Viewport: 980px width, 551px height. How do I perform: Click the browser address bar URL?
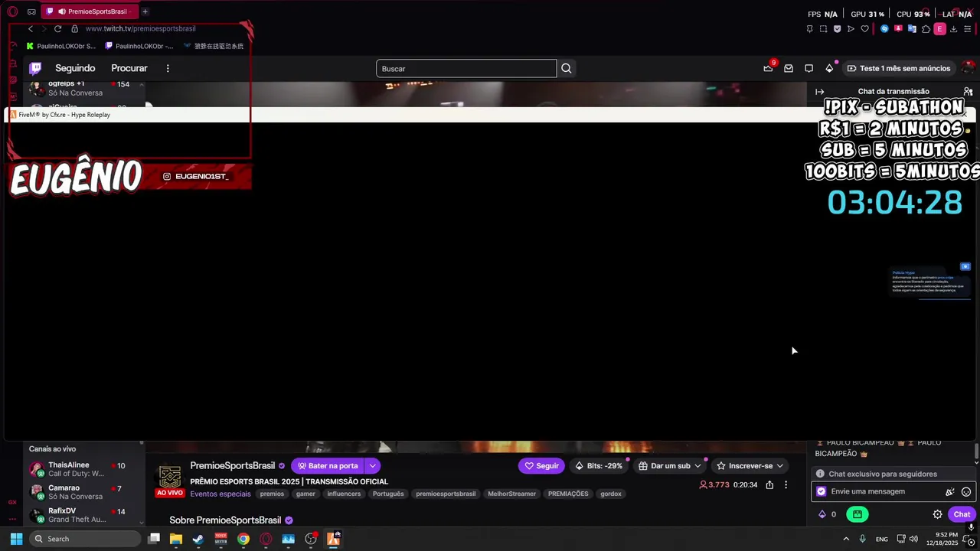pyautogui.click(x=141, y=28)
